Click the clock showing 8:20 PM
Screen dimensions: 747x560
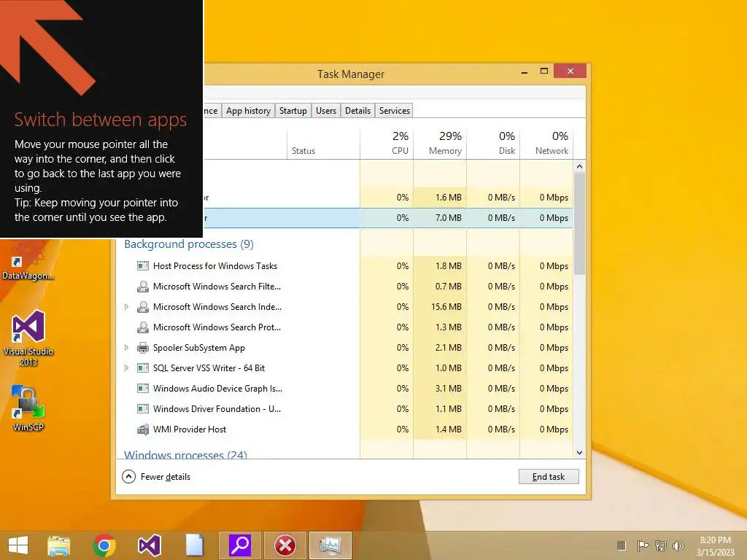coord(715,545)
